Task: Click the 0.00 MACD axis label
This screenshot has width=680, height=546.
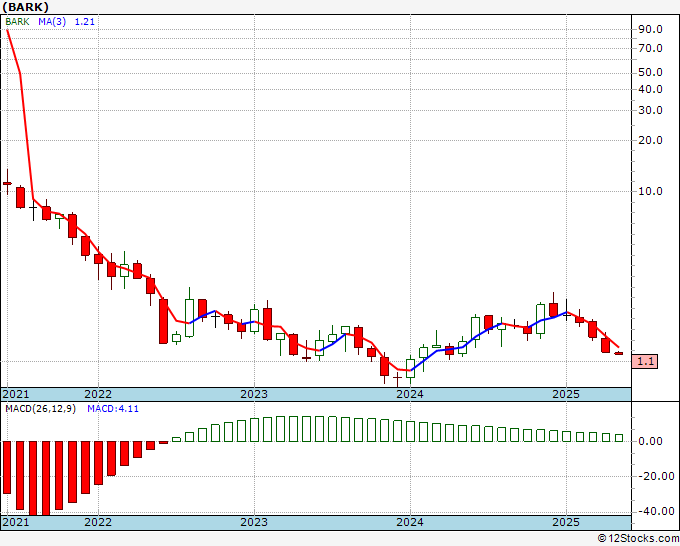Action: [653, 441]
